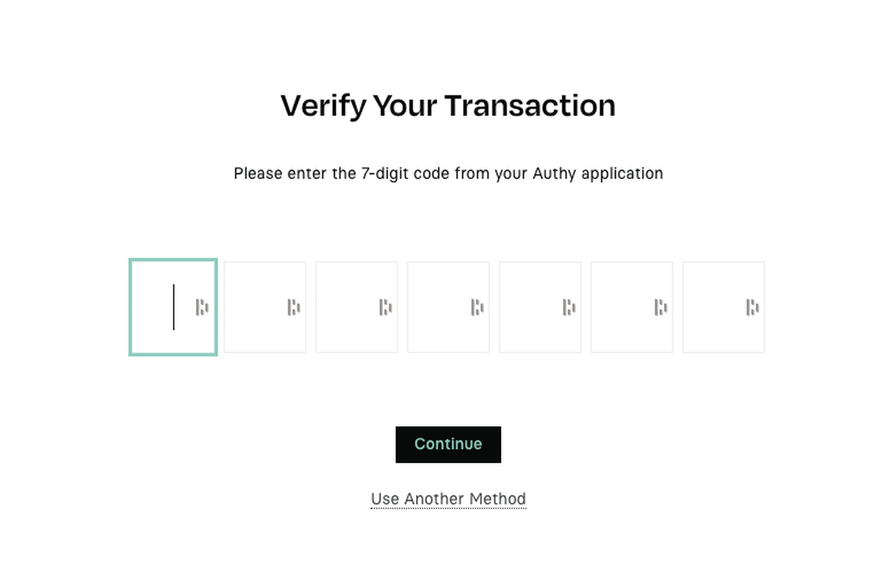882x588 pixels.
Task: Click the Dashlane autofill icon in seventh digit box
Action: [752, 307]
